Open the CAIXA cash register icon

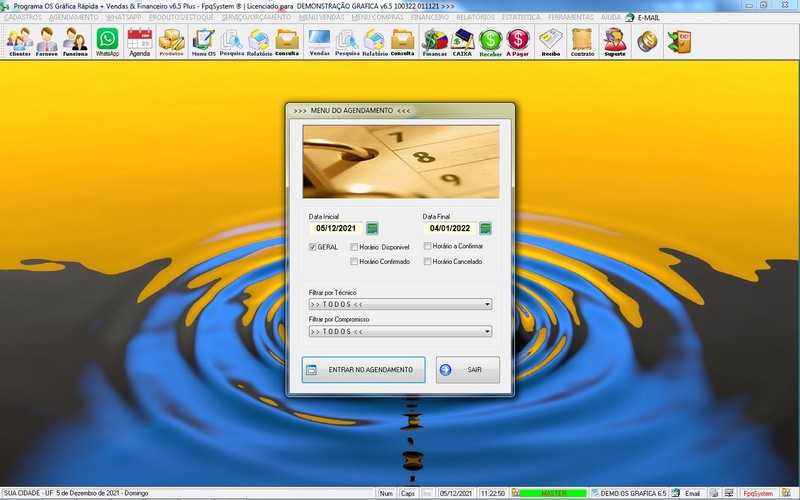tap(462, 42)
